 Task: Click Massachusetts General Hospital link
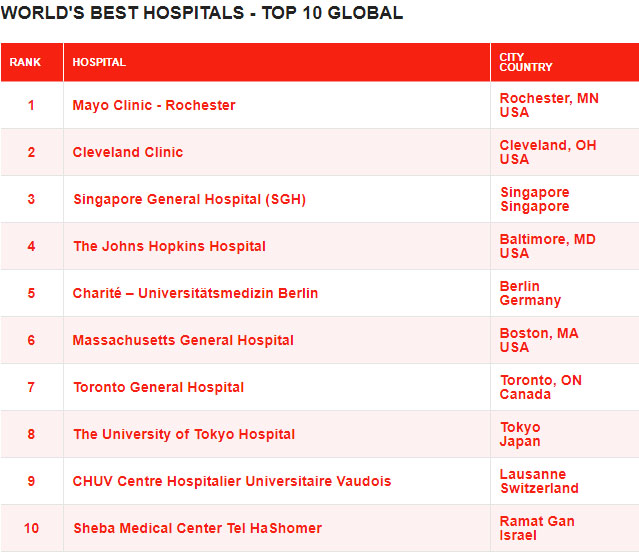(183, 341)
